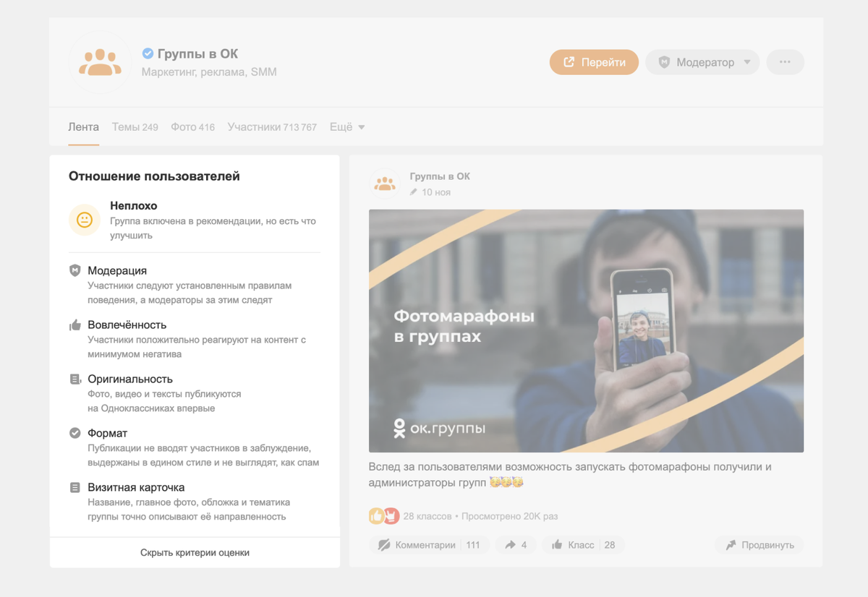The image size is (868, 597).
Task: Click the pencil edit icon beside post date
Action: 414,192
